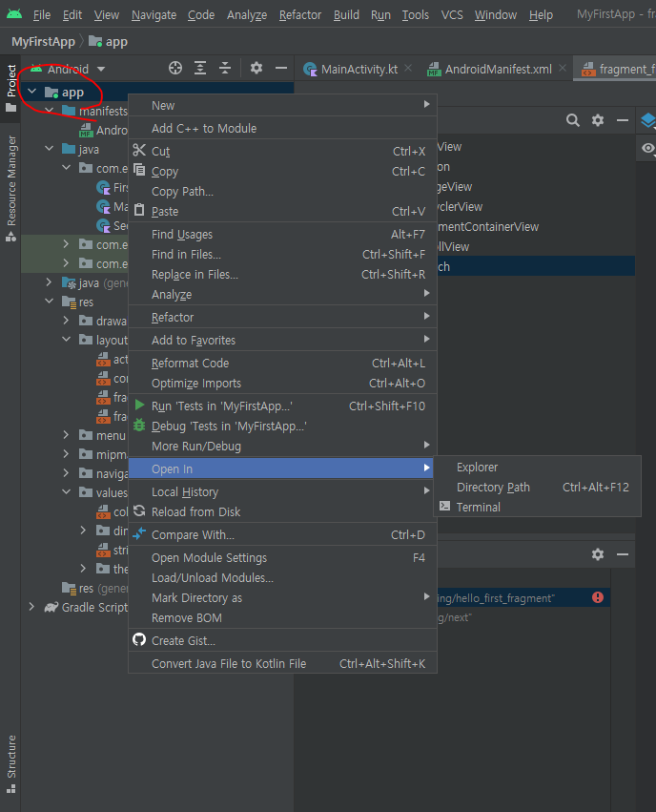Image resolution: width=656 pixels, height=812 pixels.
Task: Collapse the res folder tree node
Action: click(50, 301)
